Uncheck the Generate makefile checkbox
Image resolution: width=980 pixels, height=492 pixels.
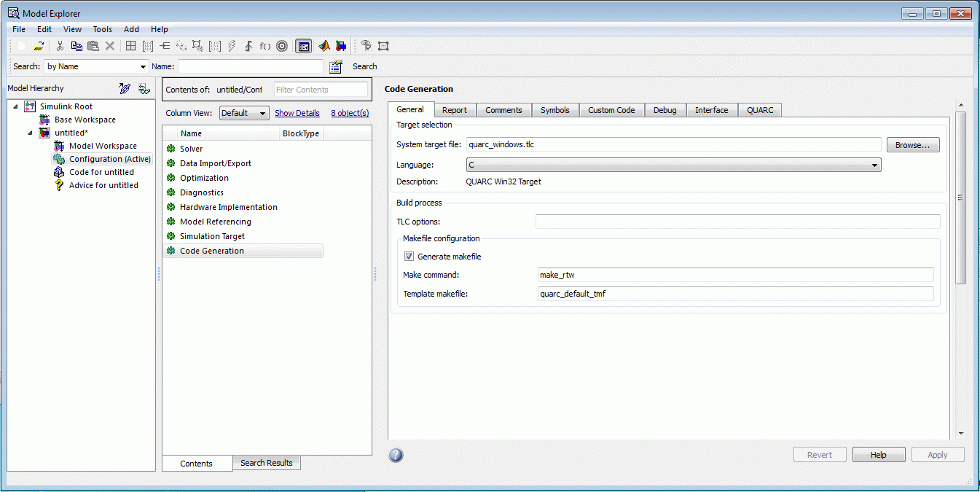[409, 257]
